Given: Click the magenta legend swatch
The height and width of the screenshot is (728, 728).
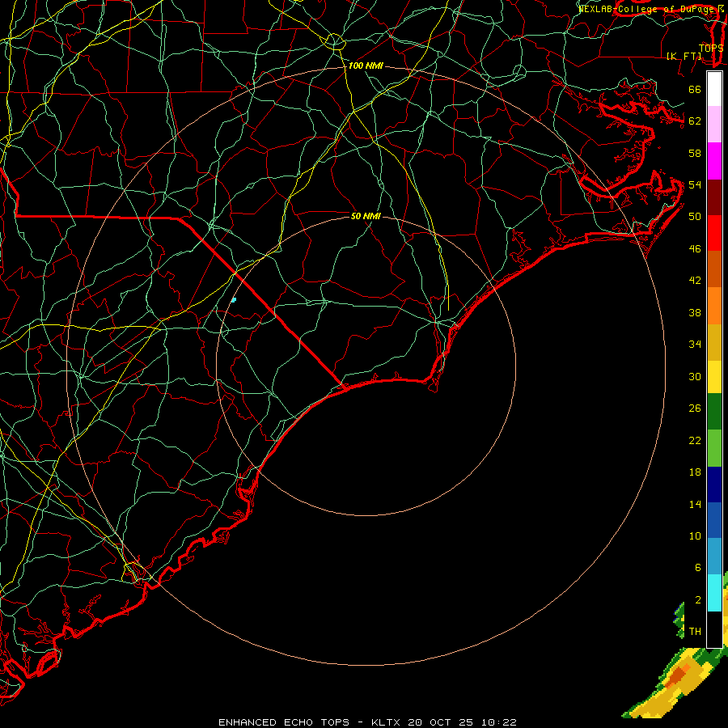Looking at the screenshot, I should point(714,161).
